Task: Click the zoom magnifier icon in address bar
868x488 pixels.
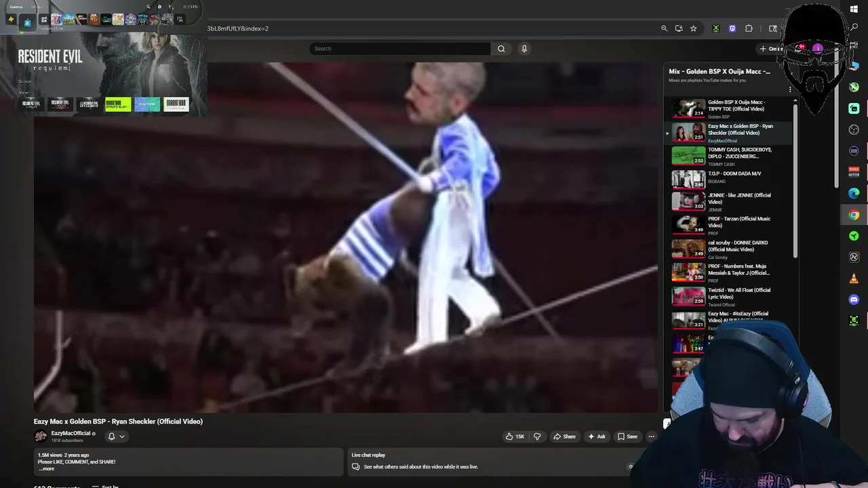Action: [x=664, y=28]
